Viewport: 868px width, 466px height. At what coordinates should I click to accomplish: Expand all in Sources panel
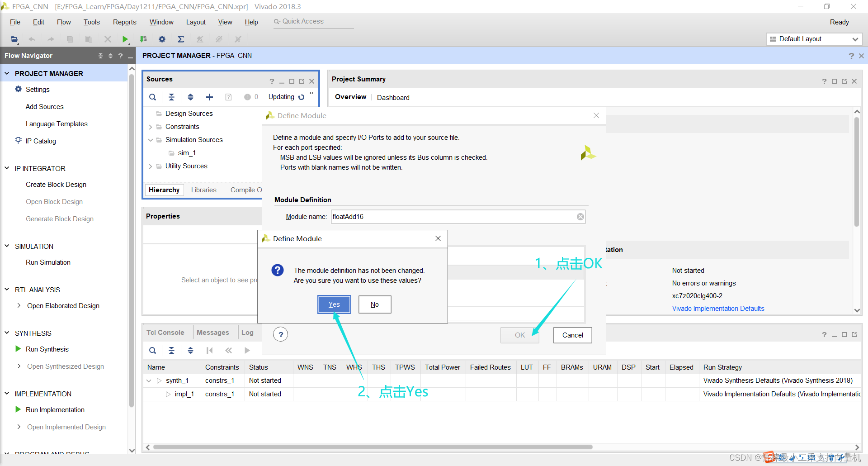[x=190, y=97]
